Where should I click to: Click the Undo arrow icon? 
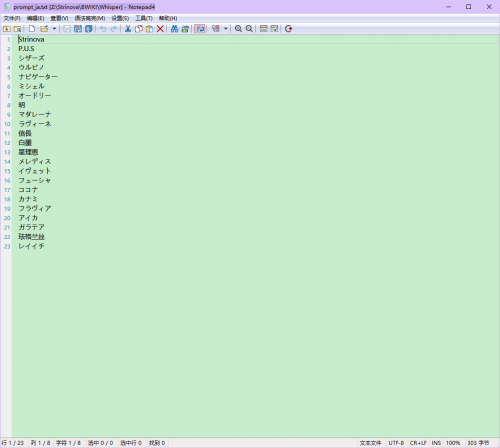tap(103, 29)
